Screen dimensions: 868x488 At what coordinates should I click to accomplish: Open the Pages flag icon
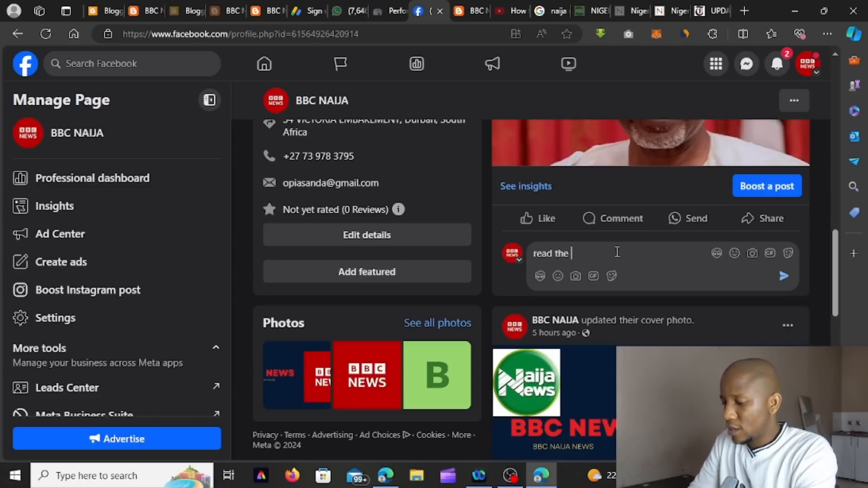340,64
